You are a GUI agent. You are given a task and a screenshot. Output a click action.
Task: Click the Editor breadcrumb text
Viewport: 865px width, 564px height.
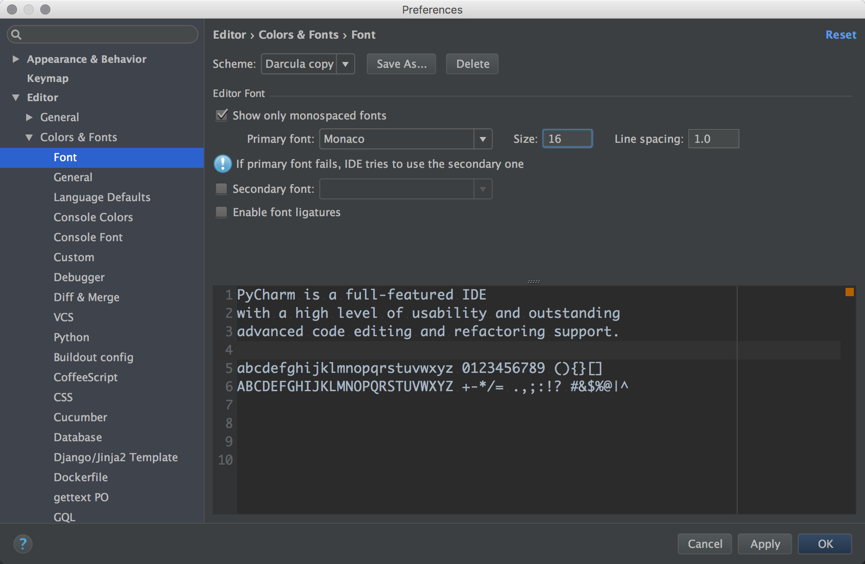[x=229, y=35]
